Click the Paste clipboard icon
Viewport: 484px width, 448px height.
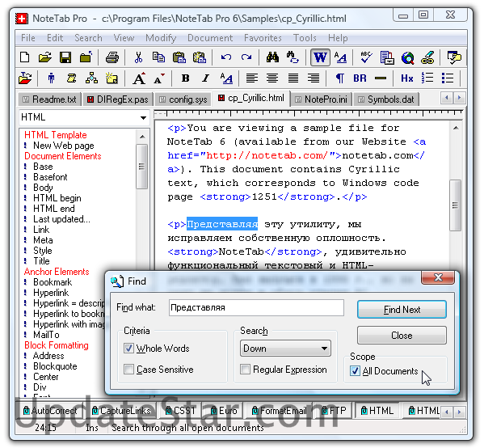click(x=179, y=57)
